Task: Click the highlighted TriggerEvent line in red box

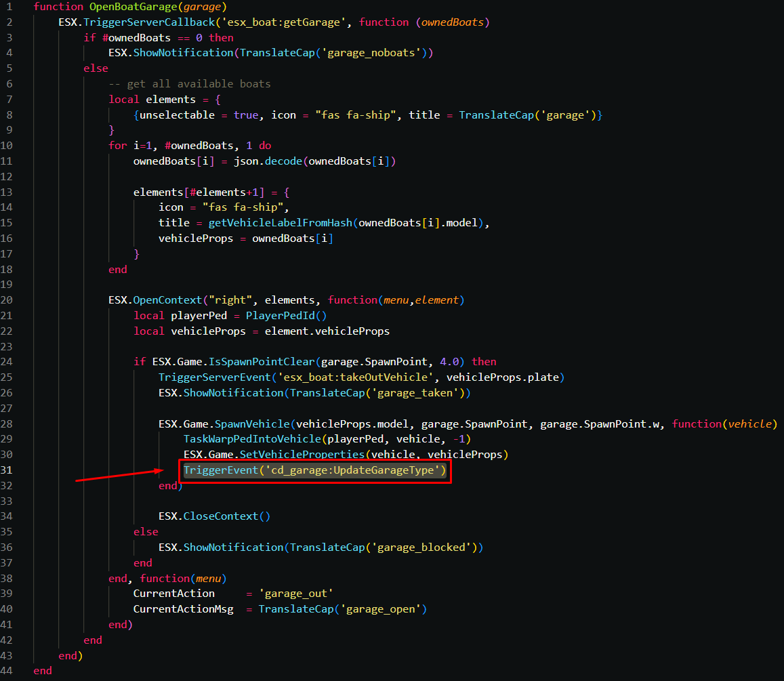Action: point(315,470)
